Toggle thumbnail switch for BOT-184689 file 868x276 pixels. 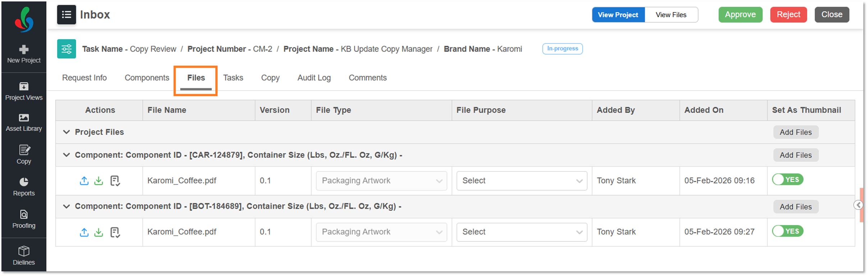point(787,231)
